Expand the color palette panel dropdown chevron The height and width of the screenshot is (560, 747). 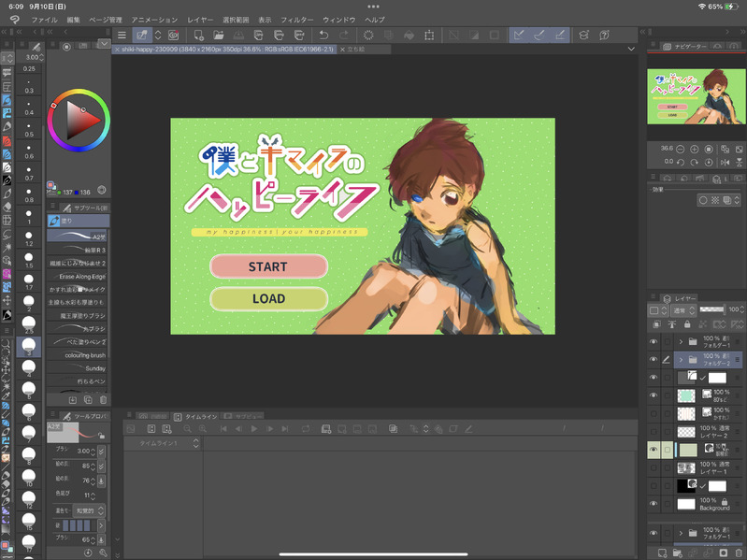(x=105, y=43)
